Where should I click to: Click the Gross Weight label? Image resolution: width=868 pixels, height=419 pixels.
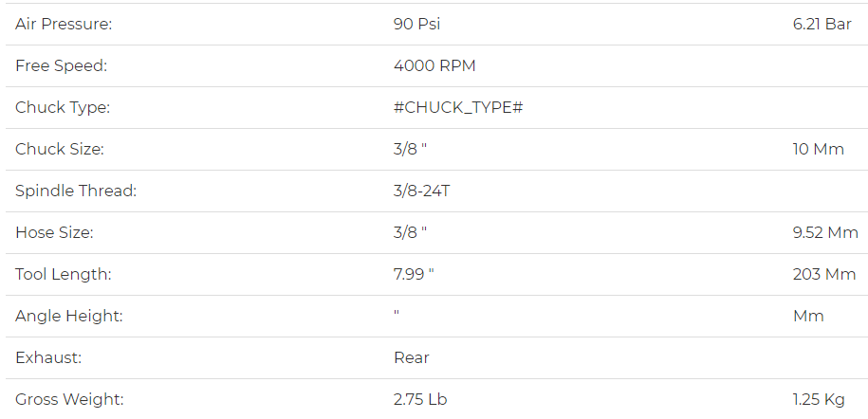(x=69, y=400)
